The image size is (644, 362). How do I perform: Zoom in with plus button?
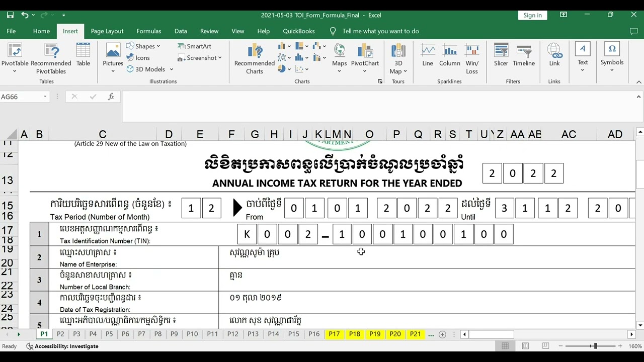click(620, 346)
